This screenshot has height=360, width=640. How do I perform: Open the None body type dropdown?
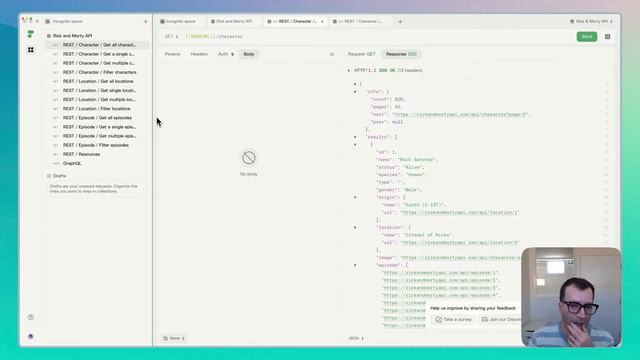[173, 338]
